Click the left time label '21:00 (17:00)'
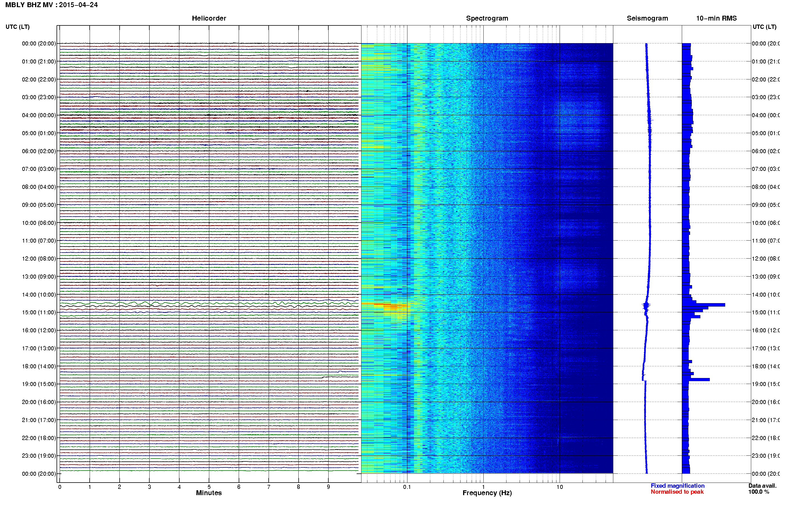The image size is (812, 508). coord(39,420)
